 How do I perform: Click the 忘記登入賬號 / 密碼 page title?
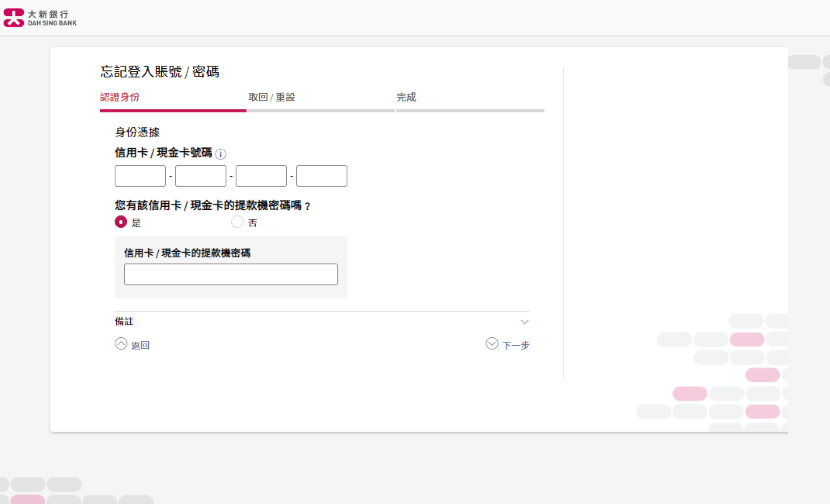click(160, 71)
